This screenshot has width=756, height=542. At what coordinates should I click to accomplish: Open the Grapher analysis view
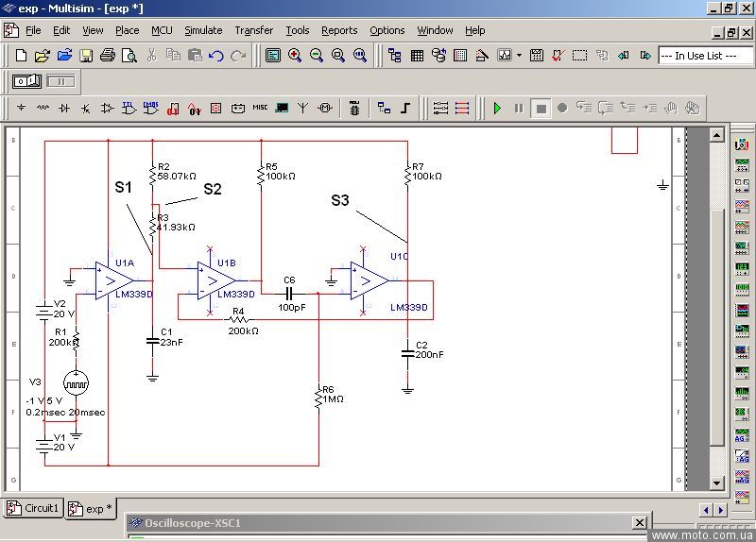[505, 56]
